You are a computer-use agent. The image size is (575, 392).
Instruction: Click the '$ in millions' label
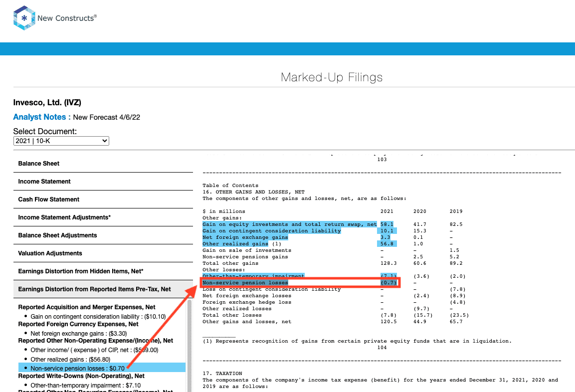(x=224, y=211)
